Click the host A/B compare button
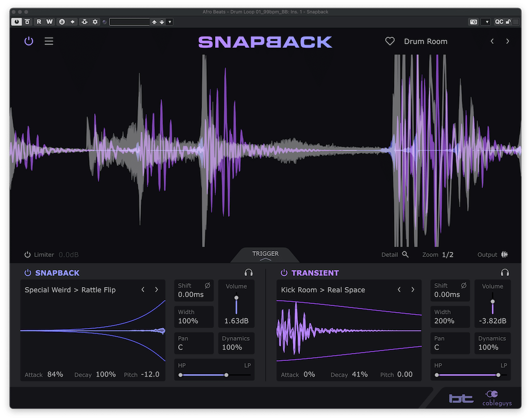531x420 pixels. coord(62,22)
